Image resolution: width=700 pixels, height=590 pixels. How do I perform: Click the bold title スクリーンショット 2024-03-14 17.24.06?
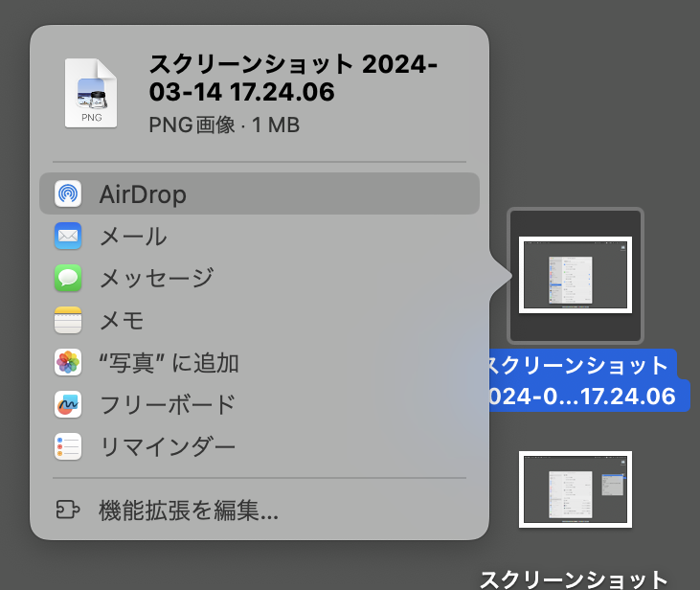pos(293,78)
